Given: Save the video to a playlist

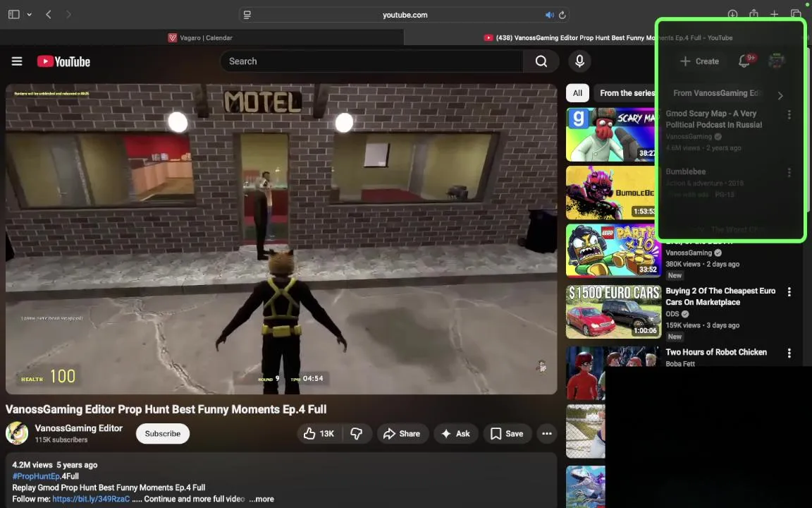Looking at the screenshot, I should pos(507,434).
